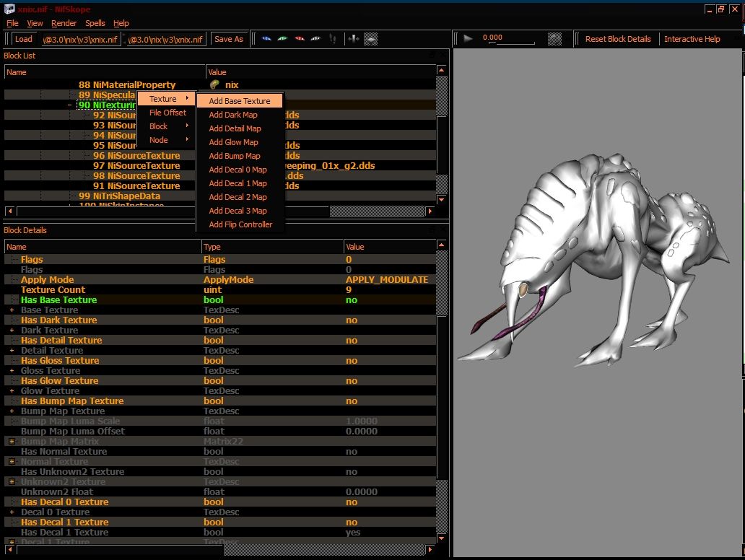The height and width of the screenshot is (560, 745).
Task: Click the Block Details scroll down arrow
Action: (441, 538)
